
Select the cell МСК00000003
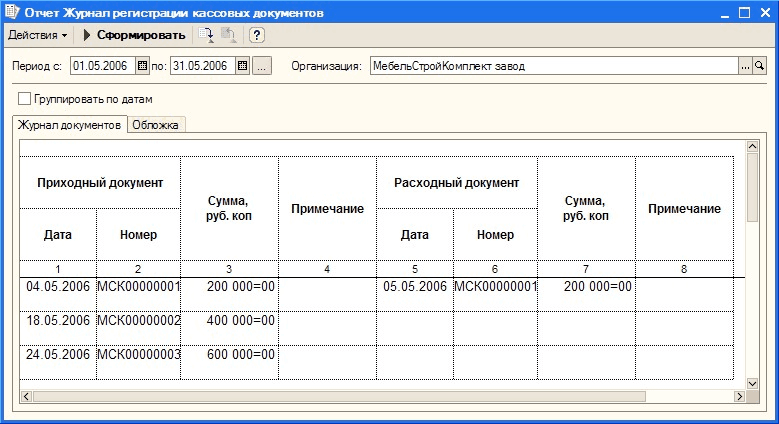[x=138, y=362]
